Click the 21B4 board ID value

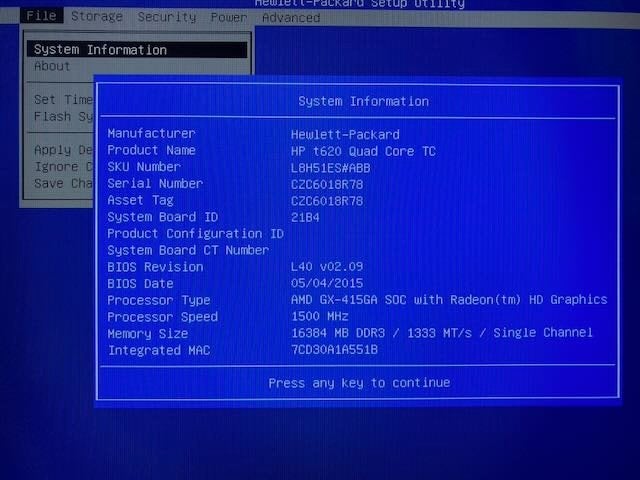click(305, 218)
